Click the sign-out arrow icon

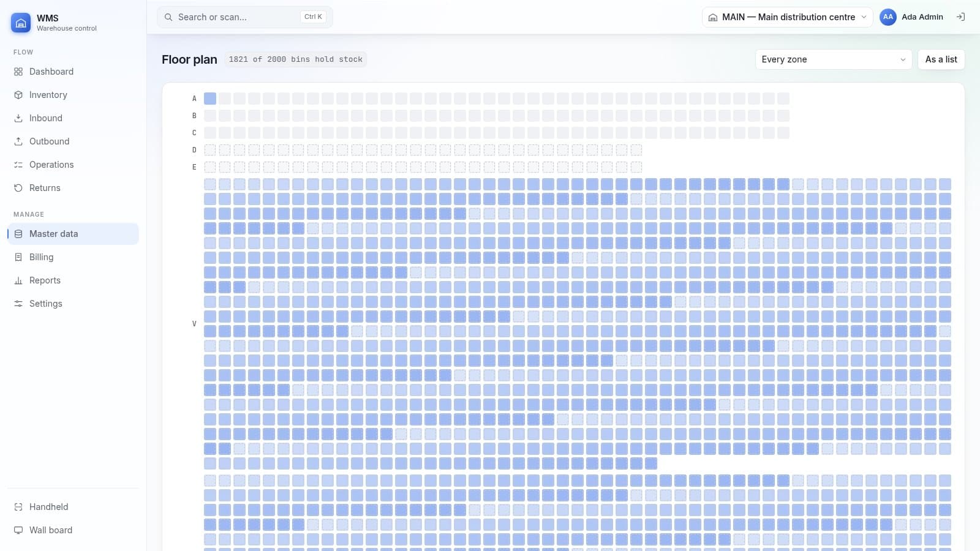pyautogui.click(x=960, y=17)
